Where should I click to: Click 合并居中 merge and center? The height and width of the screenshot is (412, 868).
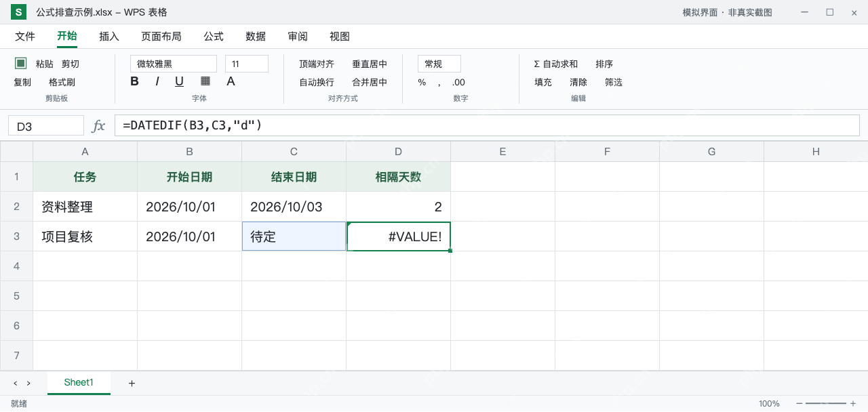[x=370, y=83]
